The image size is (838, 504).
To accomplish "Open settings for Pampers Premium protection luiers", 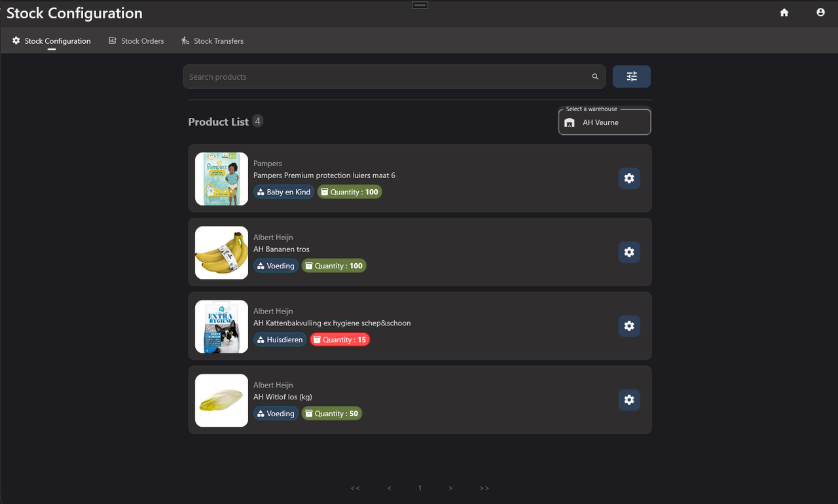I will tap(629, 178).
